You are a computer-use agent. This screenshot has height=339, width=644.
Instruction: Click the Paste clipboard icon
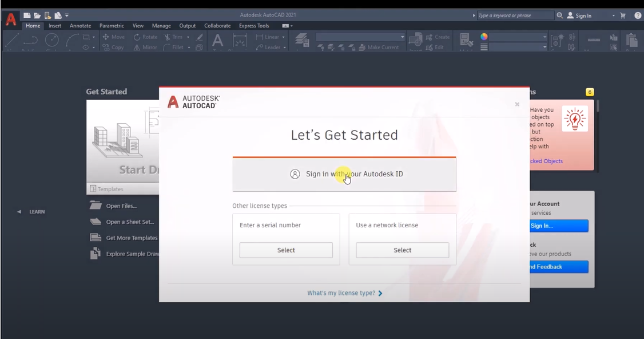click(631, 40)
